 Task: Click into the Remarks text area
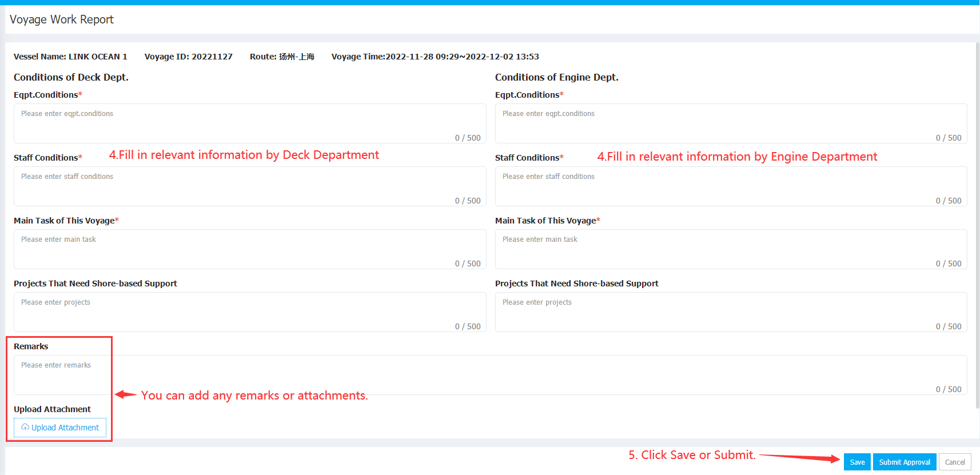(x=491, y=375)
